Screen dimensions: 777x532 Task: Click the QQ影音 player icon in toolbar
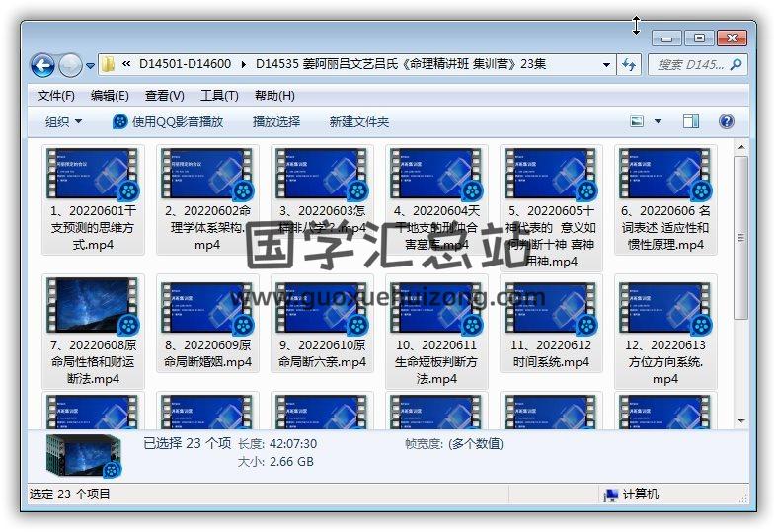[119, 121]
